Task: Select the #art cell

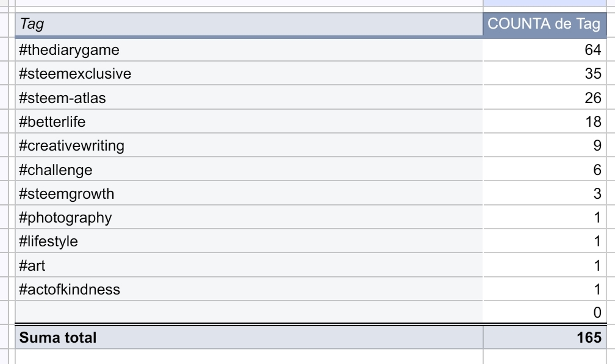Action: pos(249,265)
